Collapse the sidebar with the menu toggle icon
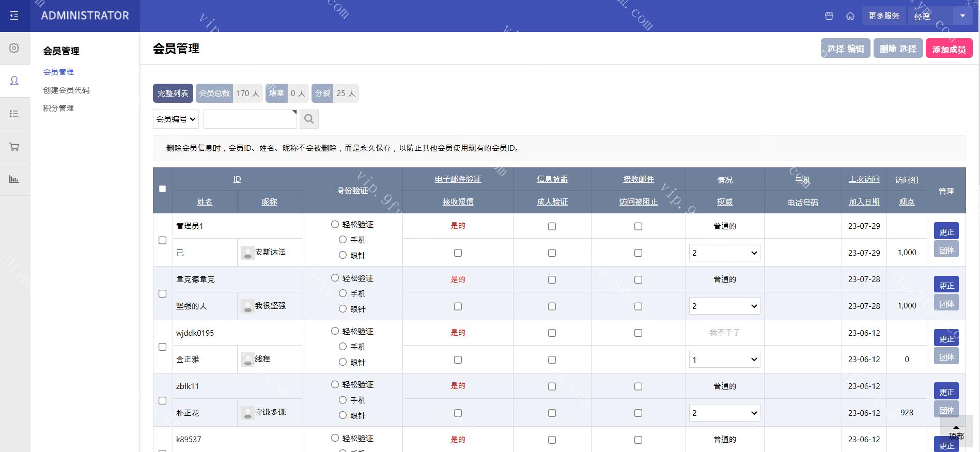 (x=14, y=16)
